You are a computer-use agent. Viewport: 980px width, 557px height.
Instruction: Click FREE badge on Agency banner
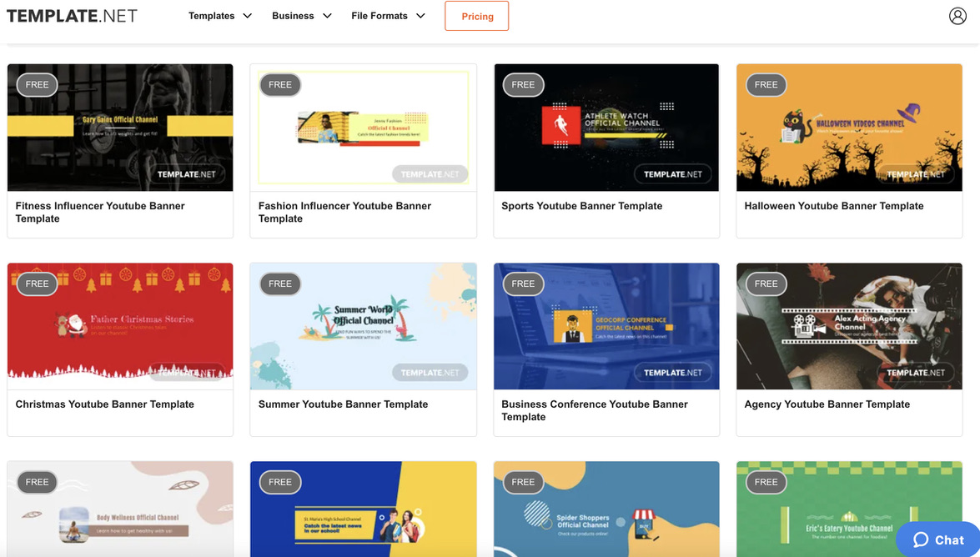(766, 284)
